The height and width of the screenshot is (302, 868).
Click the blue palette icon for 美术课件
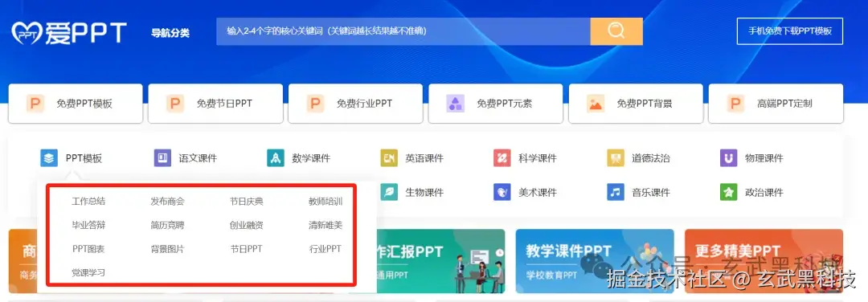coord(502,193)
